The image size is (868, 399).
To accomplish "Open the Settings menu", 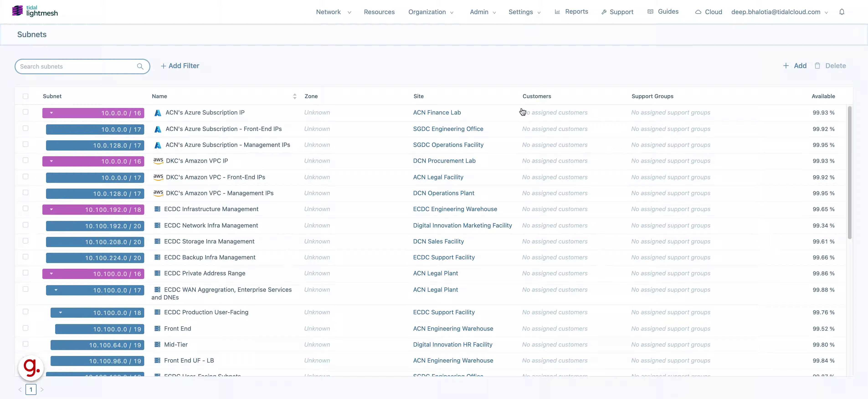I will (524, 12).
